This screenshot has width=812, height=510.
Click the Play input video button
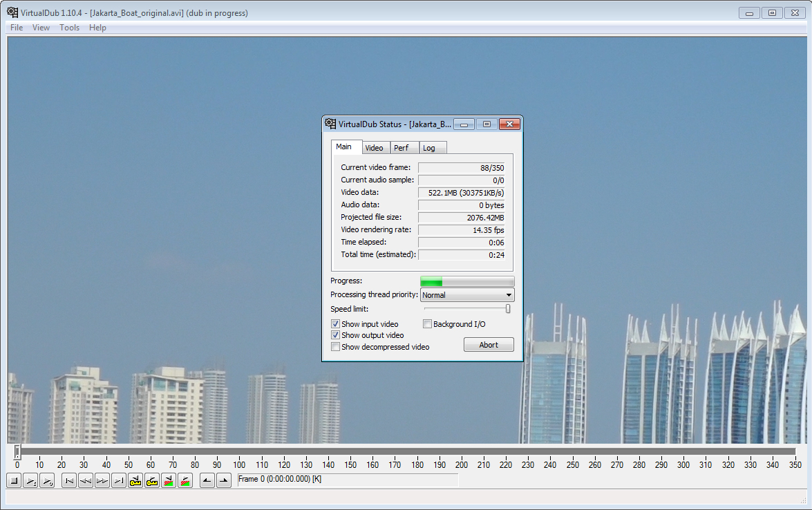coord(30,481)
